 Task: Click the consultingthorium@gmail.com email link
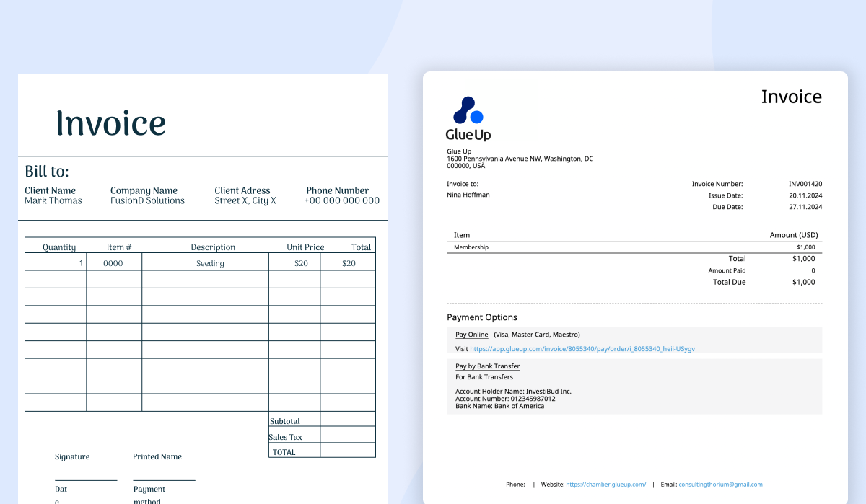(722, 484)
